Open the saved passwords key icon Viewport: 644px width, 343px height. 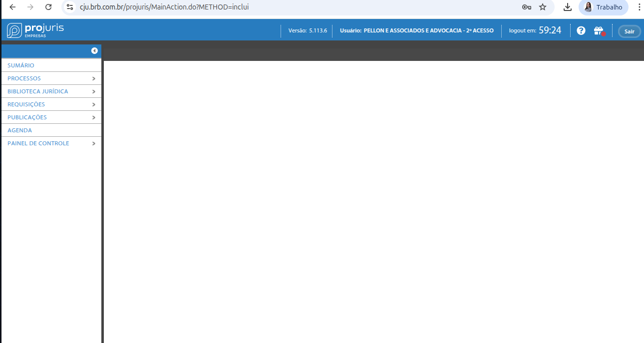526,7
